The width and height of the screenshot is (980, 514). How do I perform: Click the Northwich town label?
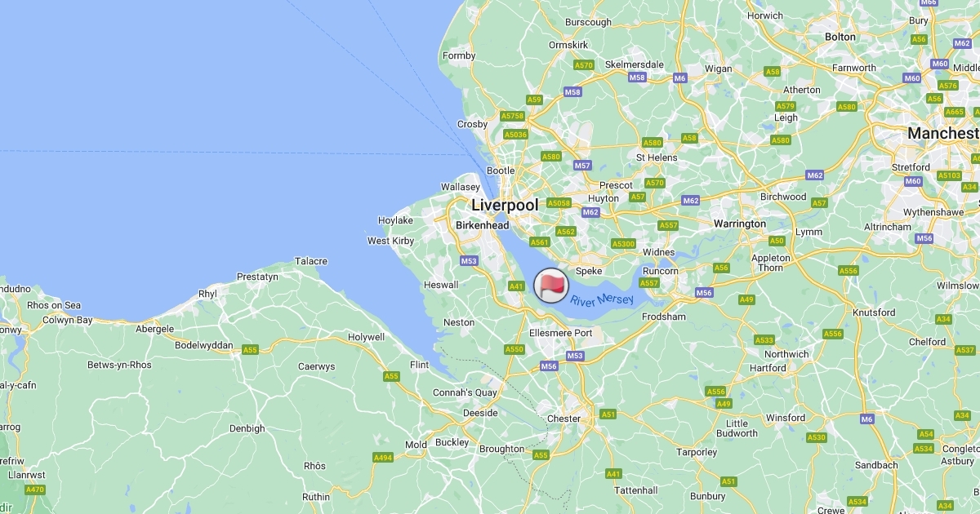tap(786, 354)
